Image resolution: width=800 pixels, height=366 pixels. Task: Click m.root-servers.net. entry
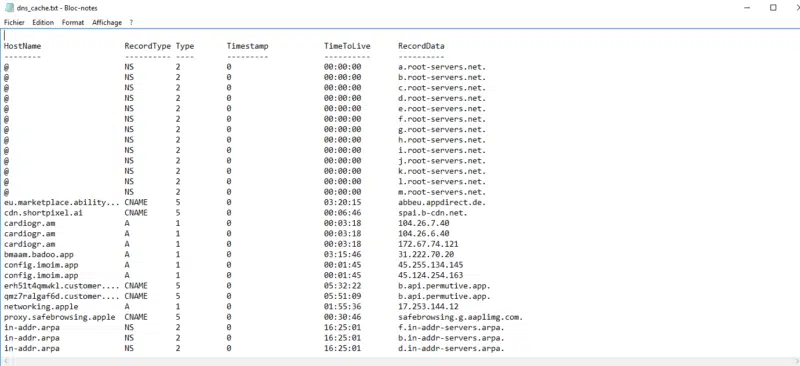tap(442, 192)
